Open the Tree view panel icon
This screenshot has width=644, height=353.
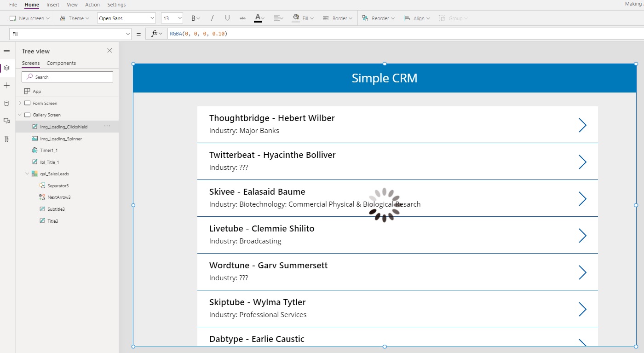[x=6, y=68]
